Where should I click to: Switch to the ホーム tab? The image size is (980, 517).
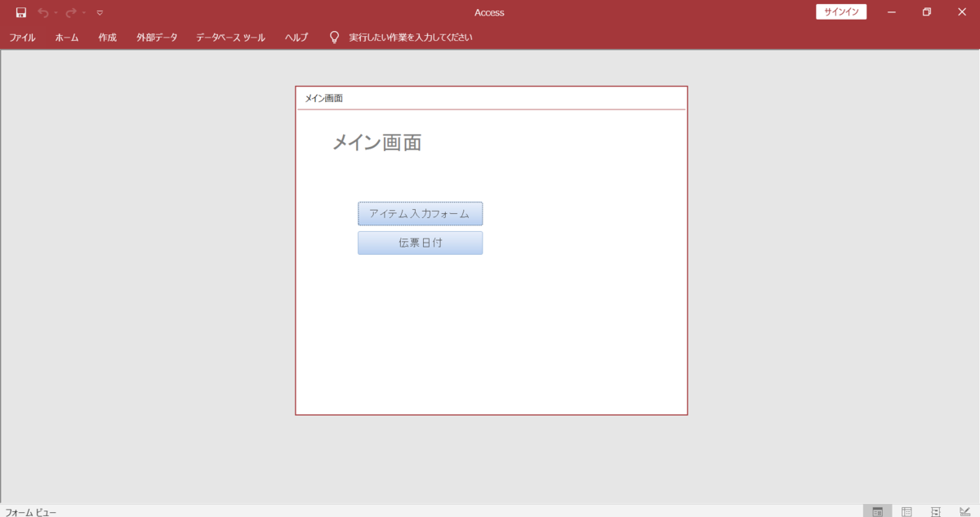click(x=67, y=38)
